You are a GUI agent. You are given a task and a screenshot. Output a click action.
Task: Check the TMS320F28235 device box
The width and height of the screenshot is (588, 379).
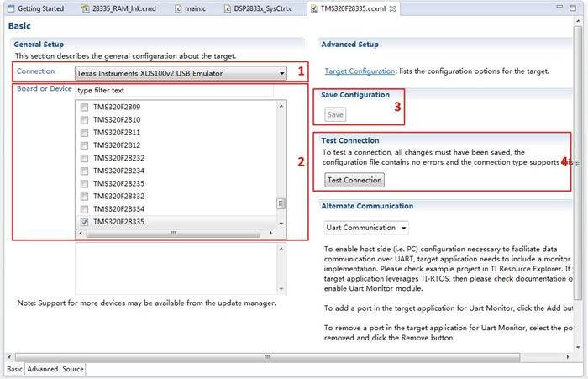click(x=84, y=184)
